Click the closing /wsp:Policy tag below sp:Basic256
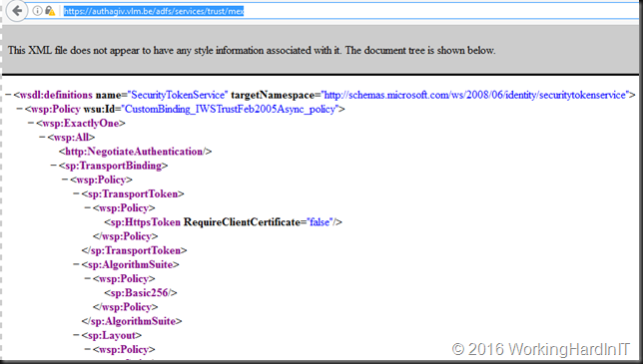 coord(125,307)
